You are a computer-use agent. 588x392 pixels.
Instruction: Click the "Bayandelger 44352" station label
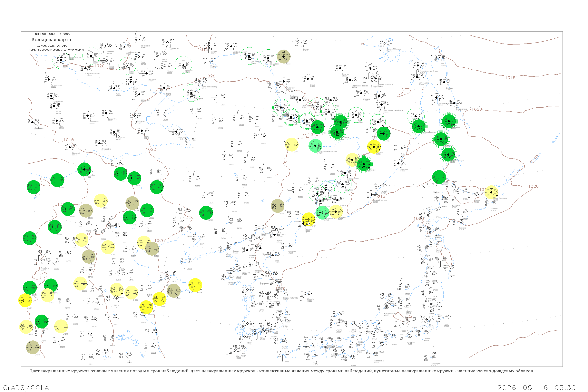pyautogui.click(x=106, y=150)
